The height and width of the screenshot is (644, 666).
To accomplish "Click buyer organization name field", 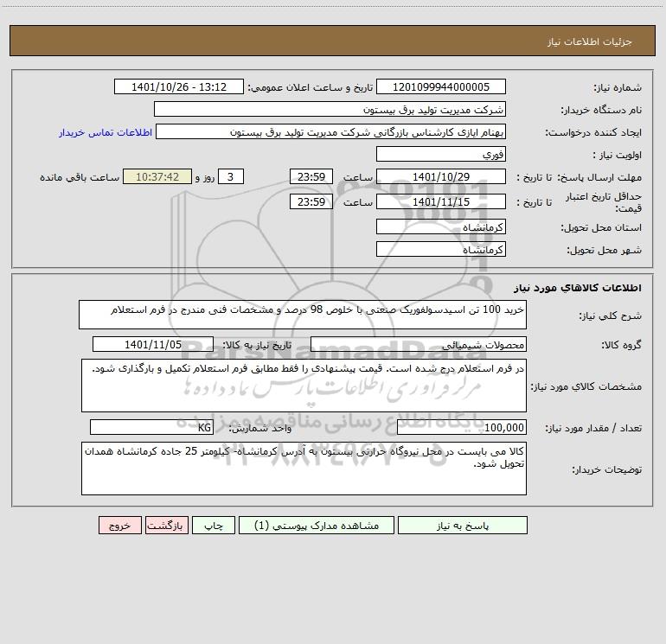I will tap(330, 109).
